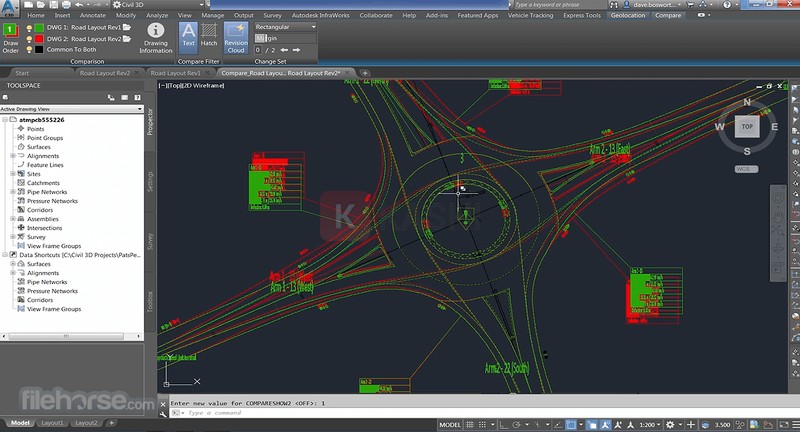The width and height of the screenshot is (800, 432).
Task: Expand the Pipe Networks node under atmpcb555226
Action: (x=13, y=192)
